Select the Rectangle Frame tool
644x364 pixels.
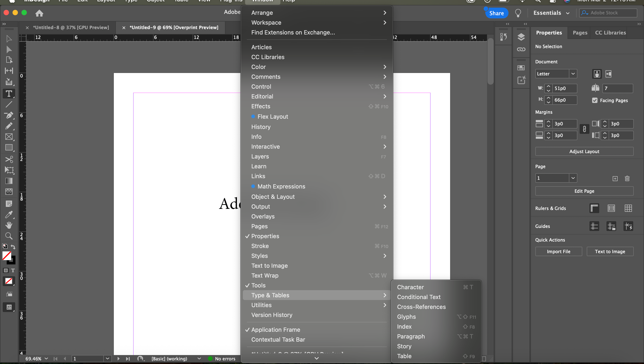coord(9,137)
